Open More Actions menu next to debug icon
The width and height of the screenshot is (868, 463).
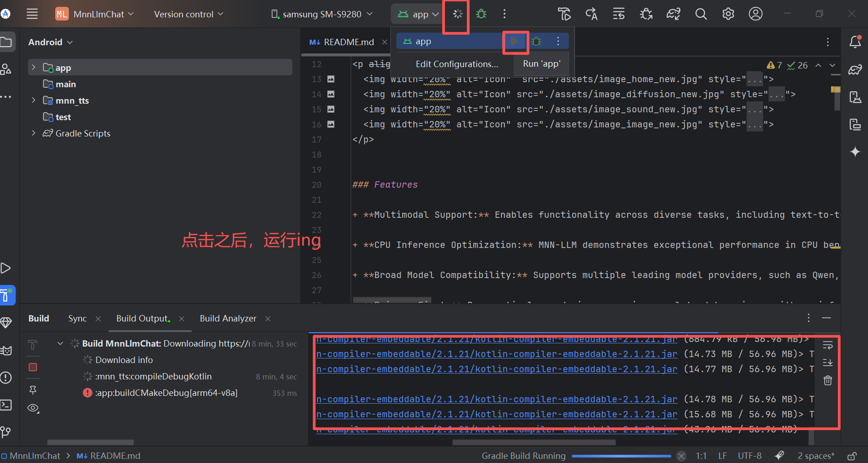504,14
